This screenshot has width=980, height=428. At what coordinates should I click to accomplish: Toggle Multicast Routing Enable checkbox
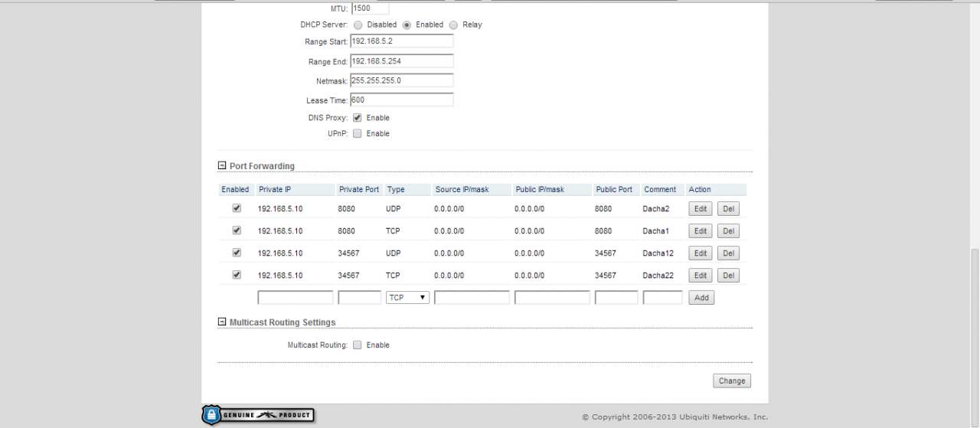point(358,345)
